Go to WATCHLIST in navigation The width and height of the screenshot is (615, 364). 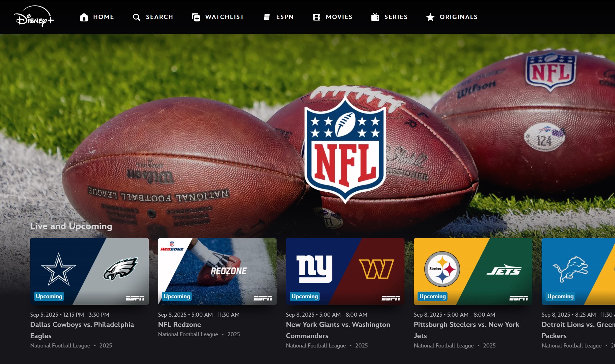[x=225, y=17]
